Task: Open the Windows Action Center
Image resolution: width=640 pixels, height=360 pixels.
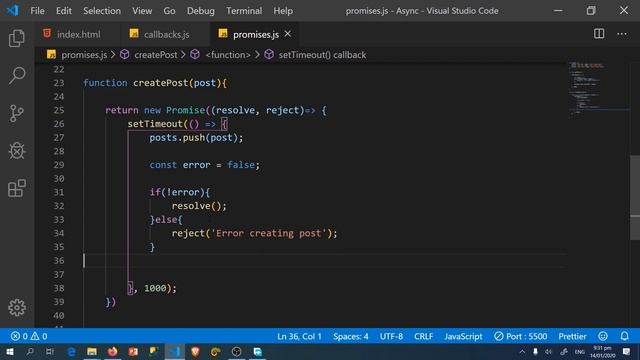Action: [x=627, y=352]
